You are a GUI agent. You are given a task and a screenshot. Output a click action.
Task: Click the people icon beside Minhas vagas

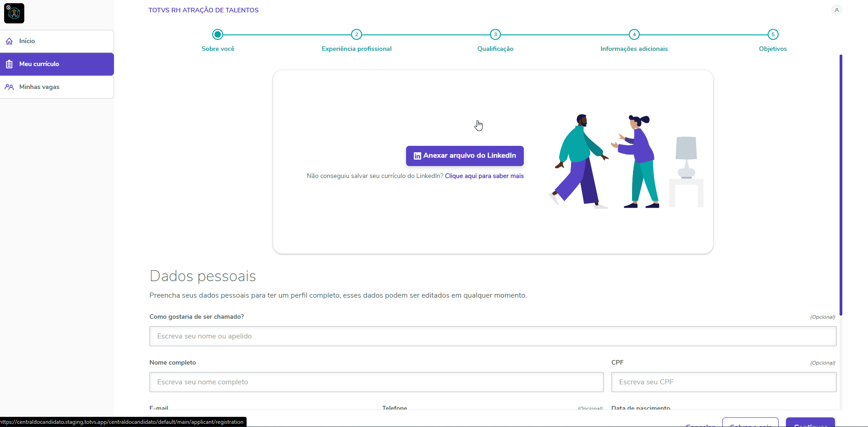point(9,87)
